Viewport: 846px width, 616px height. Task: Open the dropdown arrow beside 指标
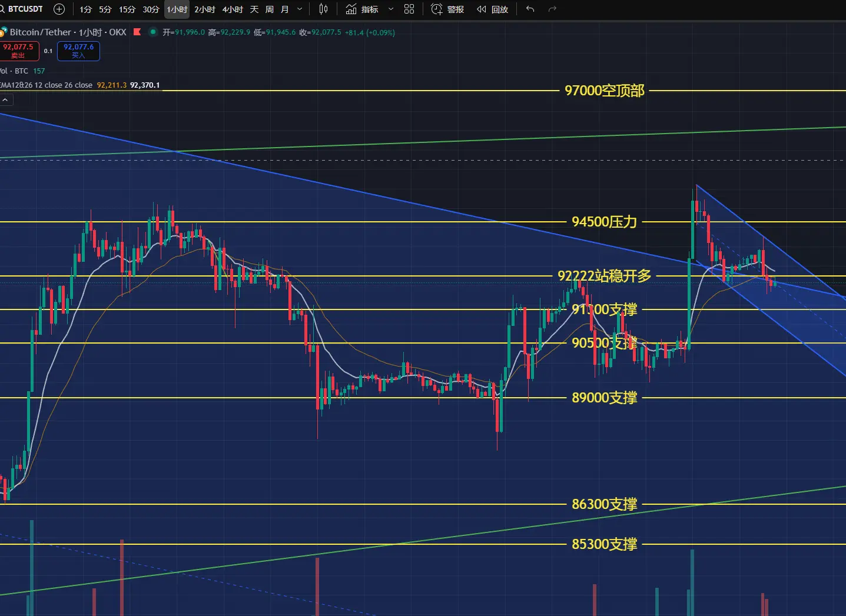point(391,9)
